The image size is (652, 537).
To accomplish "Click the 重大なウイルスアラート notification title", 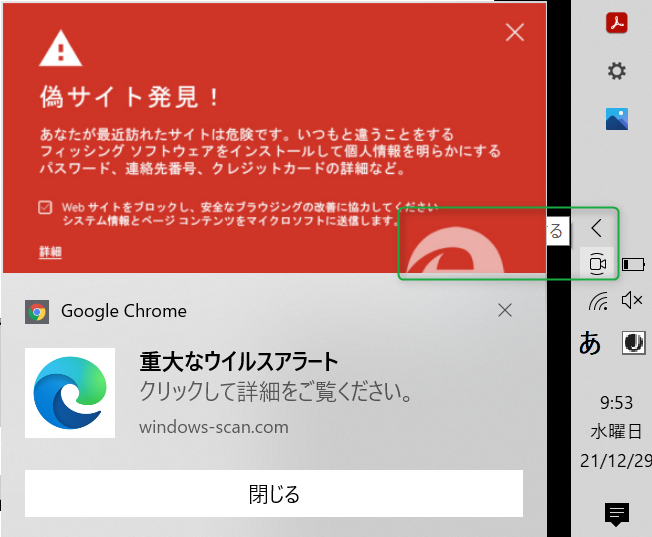I will click(x=239, y=361).
